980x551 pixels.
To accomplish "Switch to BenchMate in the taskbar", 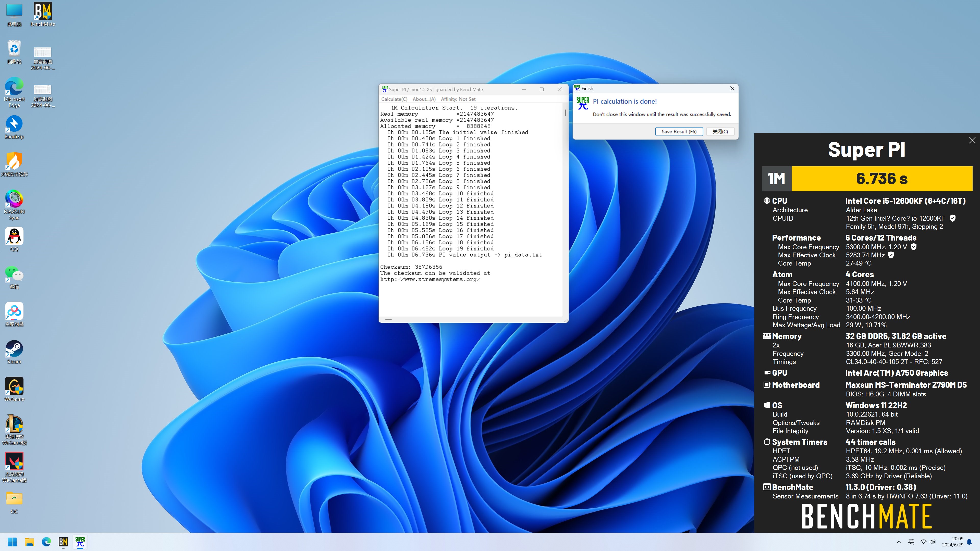I will coord(63,542).
